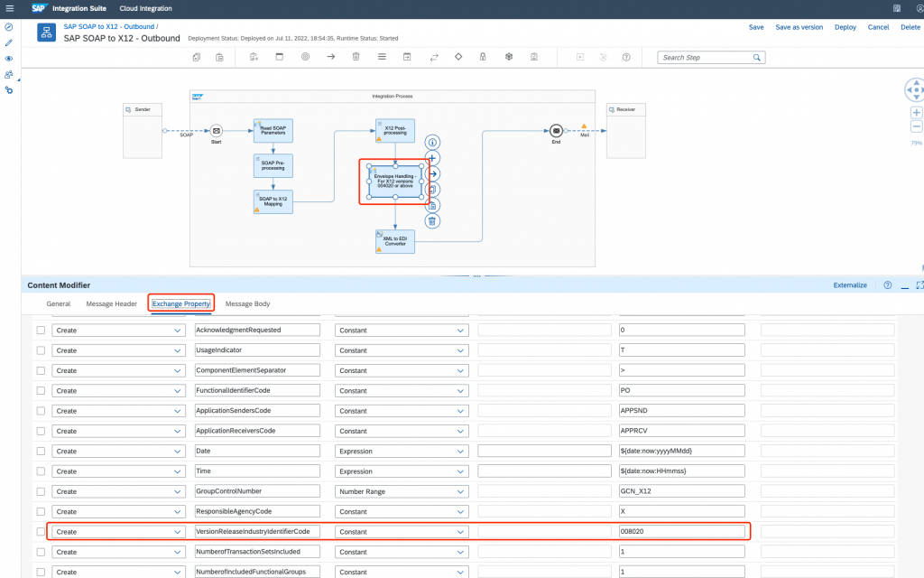Click the Delete trash icon in palette
This screenshot has width=924, height=578.
click(356, 57)
